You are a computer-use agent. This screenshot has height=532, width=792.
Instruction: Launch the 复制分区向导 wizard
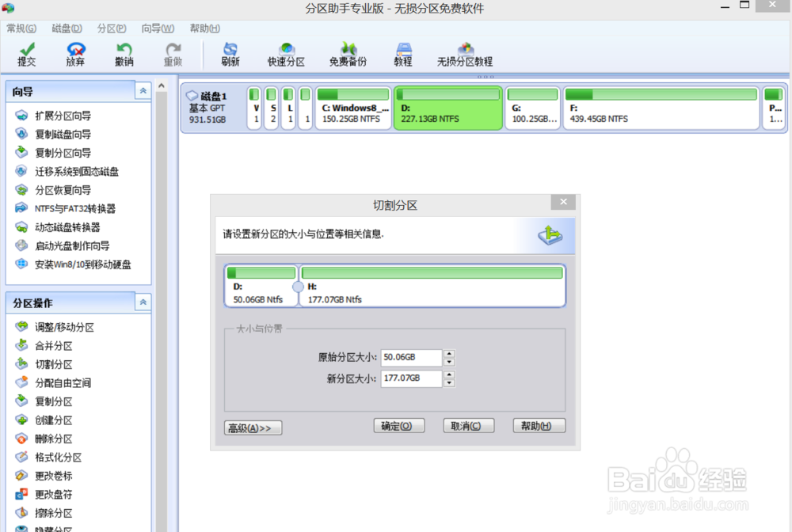pos(54,153)
